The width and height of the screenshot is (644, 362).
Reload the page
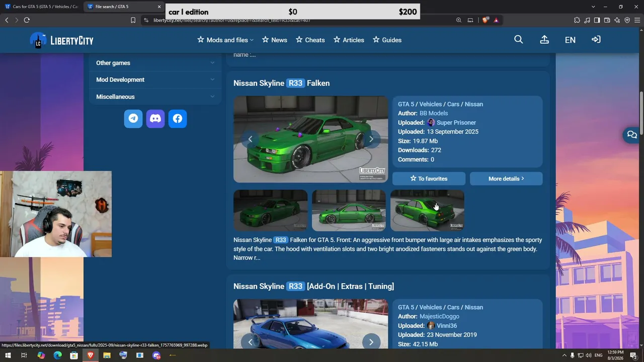point(27,20)
